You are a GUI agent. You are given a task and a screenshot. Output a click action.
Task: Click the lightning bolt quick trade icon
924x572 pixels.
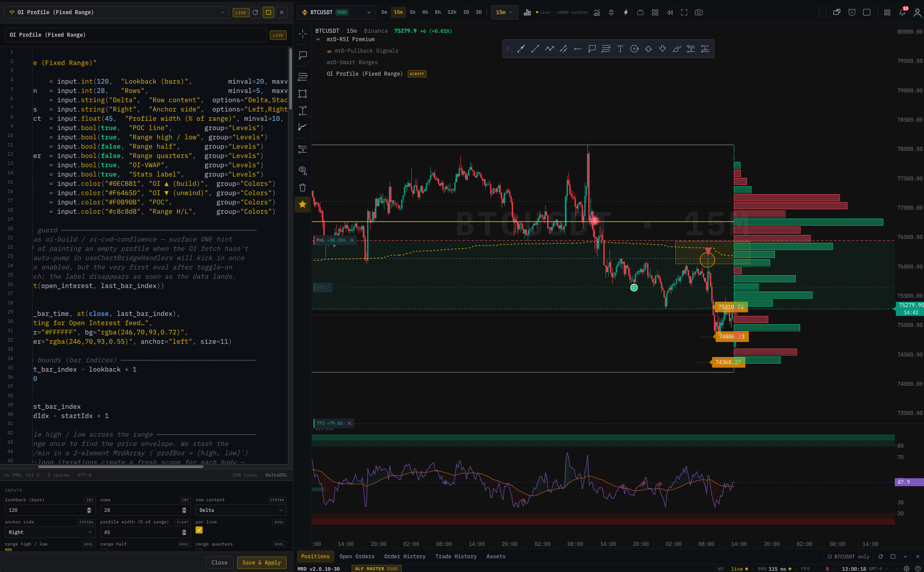626,12
